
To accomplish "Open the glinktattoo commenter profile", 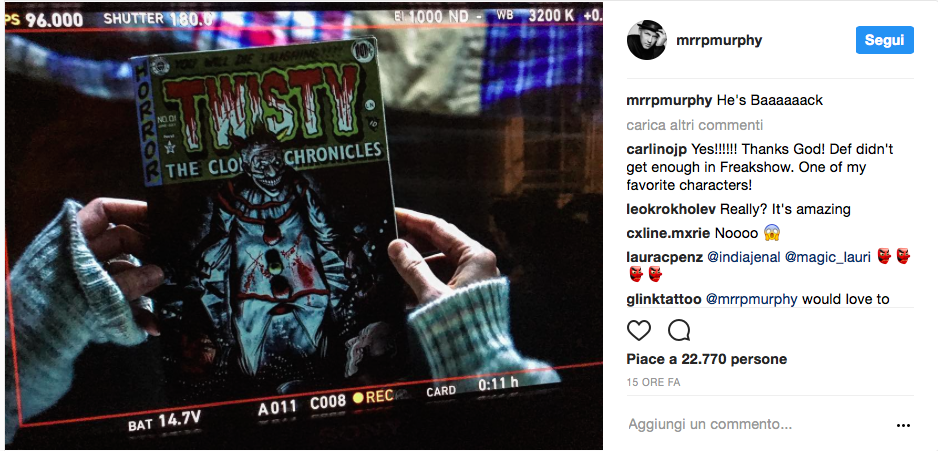I will coord(663,299).
